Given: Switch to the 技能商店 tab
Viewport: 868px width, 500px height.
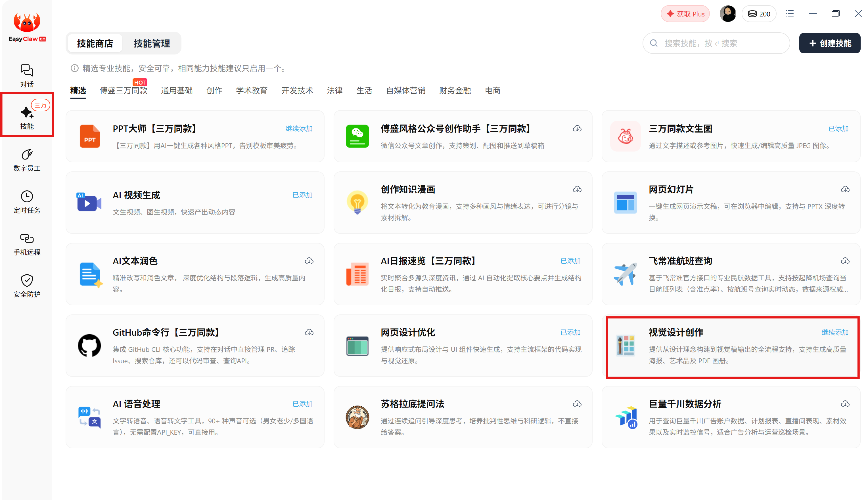Looking at the screenshot, I should 95,43.
